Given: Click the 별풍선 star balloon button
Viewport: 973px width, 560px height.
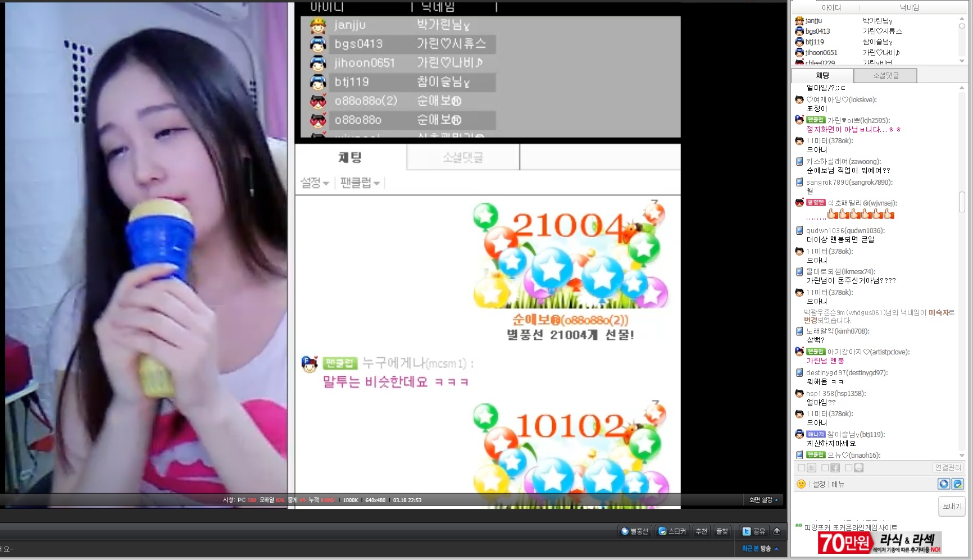Looking at the screenshot, I should click(635, 531).
